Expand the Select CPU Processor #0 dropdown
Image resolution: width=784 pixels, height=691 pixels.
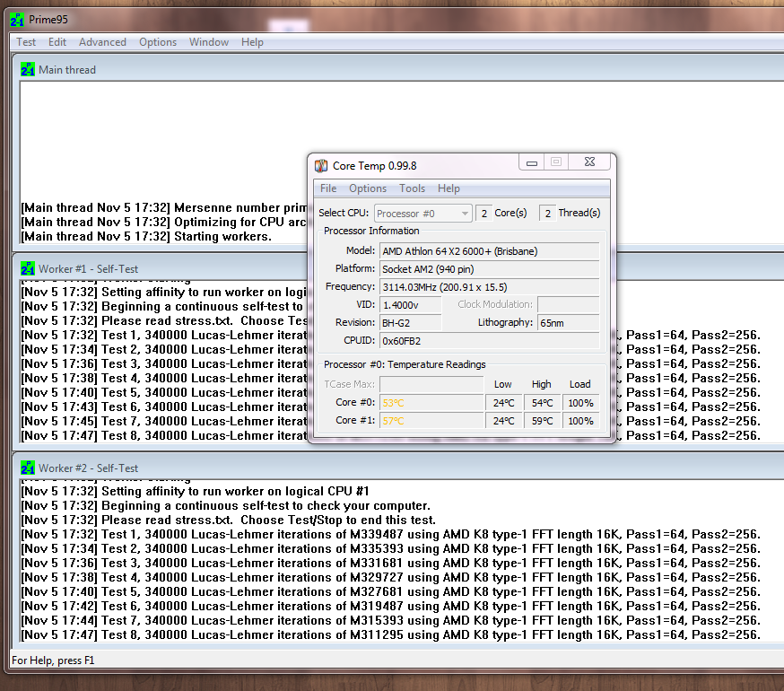coord(423,214)
